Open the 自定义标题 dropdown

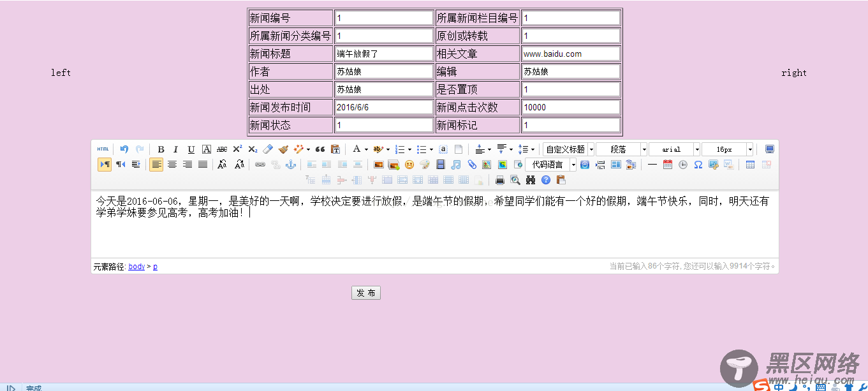click(568, 149)
